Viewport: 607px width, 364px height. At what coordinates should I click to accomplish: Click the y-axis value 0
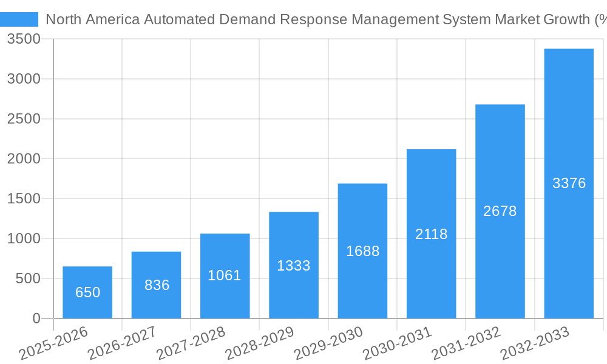coord(37,318)
